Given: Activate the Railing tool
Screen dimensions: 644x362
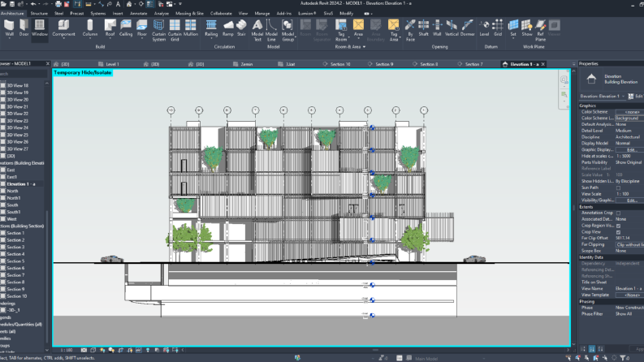Looking at the screenshot, I should [x=211, y=28].
